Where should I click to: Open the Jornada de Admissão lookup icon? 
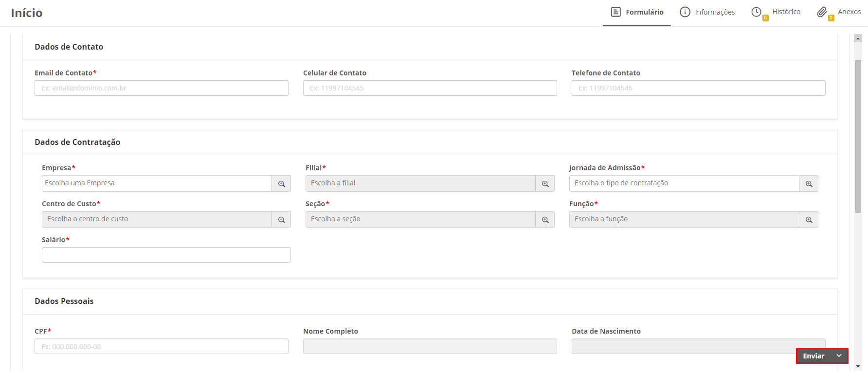click(809, 184)
